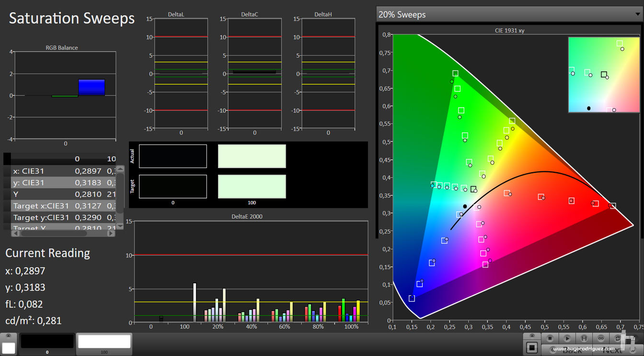The width and height of the screenshot is (644, 356).
Task: Click the zoomed inset of the CIE chart
Action: [x=604, y=75]
